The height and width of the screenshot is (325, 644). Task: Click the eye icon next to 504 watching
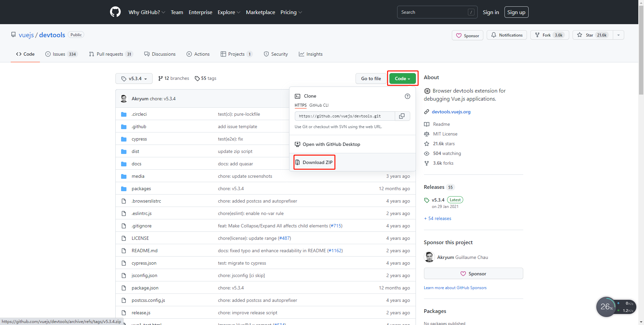click(x=427, y=153)
